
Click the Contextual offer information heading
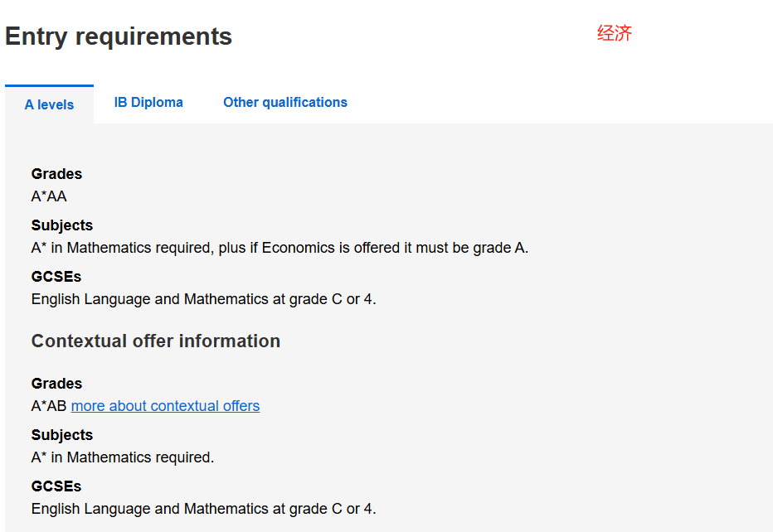[x=156, y=341]
